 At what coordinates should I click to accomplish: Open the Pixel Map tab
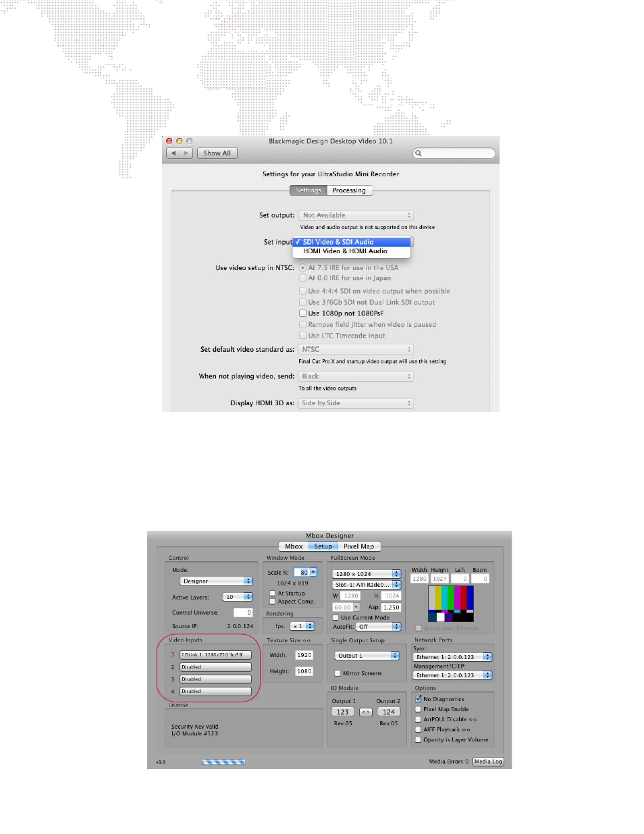358,546
